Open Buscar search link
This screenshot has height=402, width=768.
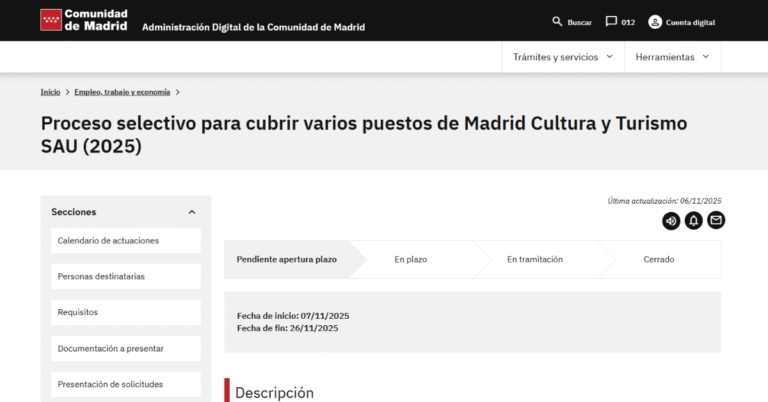tap(579, 23)
